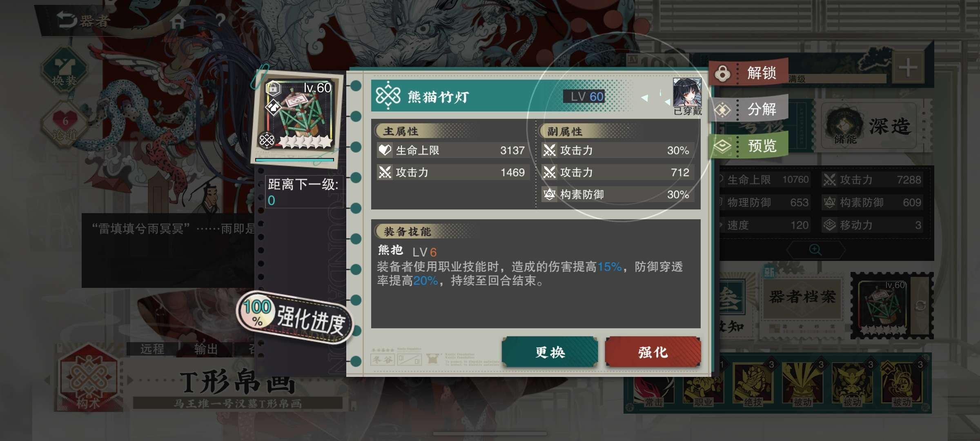Screen dimensions: 980x441
Task: Open the 分解 decompose tab
Action: [748, 109]
